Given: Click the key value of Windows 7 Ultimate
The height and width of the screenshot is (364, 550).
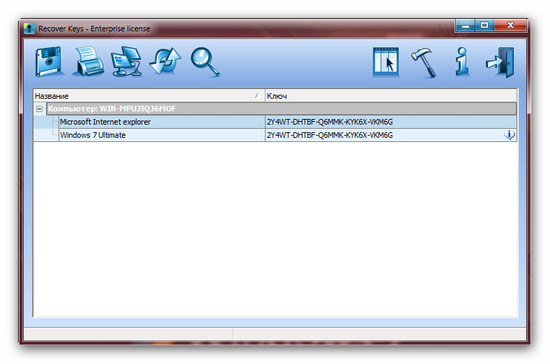Looking at the screenshot, I should tap(330, 135).
